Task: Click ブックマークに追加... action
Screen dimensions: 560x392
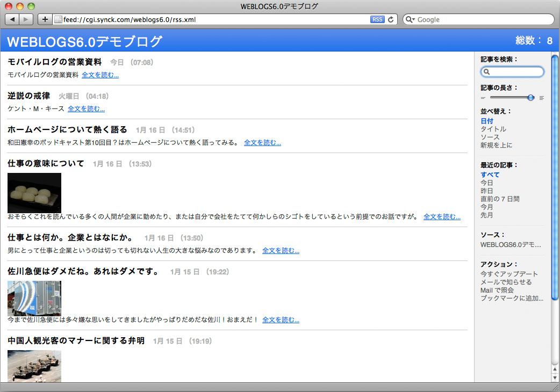Action: (x=512, y=298)
